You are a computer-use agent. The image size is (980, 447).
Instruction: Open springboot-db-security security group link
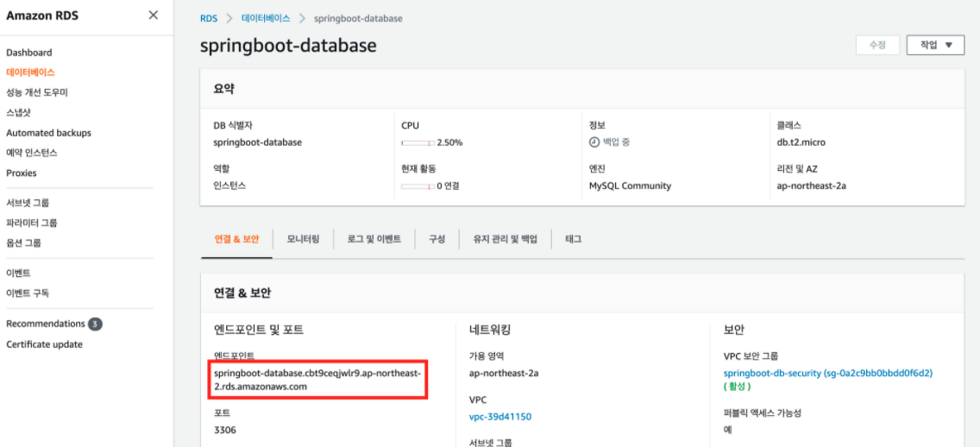point(827,374)
